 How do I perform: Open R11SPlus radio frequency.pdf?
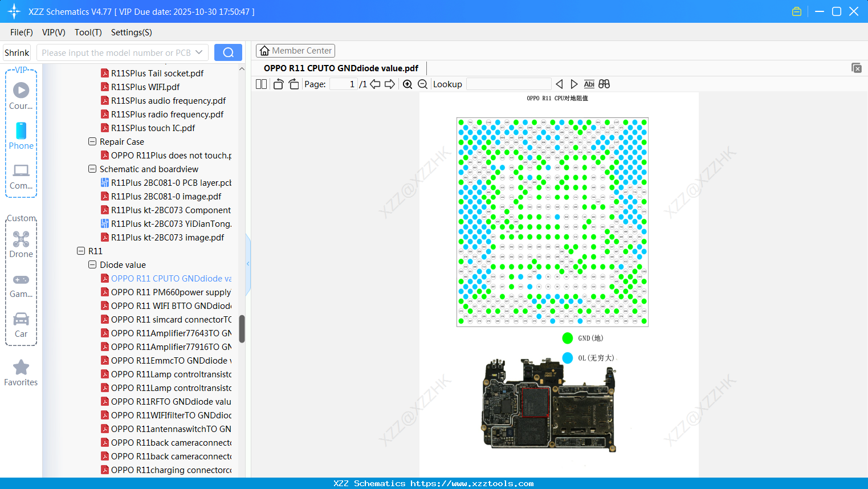[167, 114]
